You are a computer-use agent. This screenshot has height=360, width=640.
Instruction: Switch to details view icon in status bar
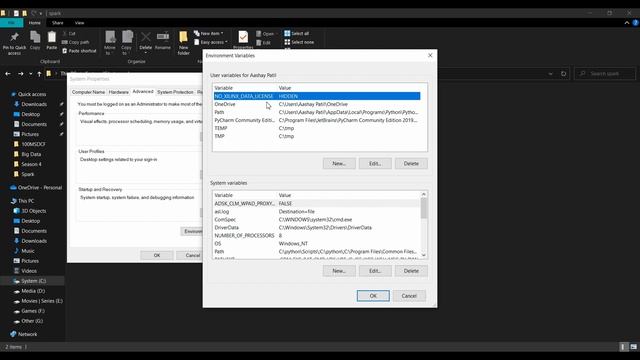pos(623,347)
